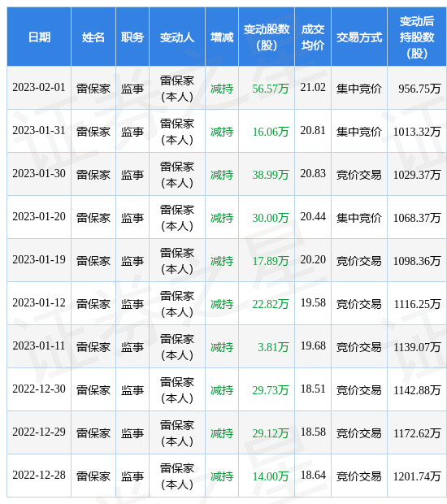
Task: Select the 2023-01-20 row date
Action: (39, 217)
